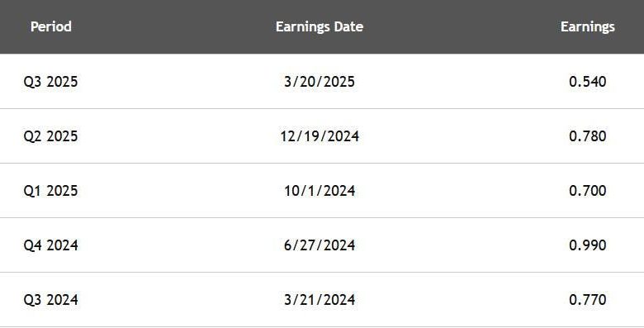Click the Earnings Date column header

[x=320, y=26]
